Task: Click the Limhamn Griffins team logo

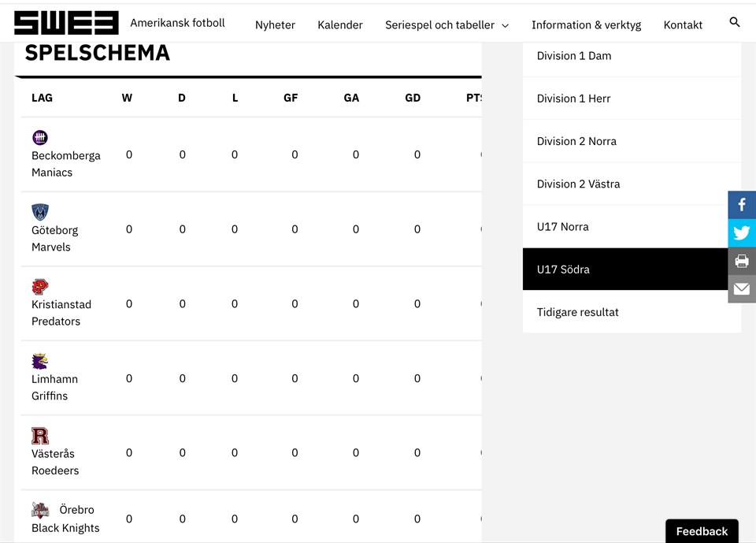Action: coord(40,361)
